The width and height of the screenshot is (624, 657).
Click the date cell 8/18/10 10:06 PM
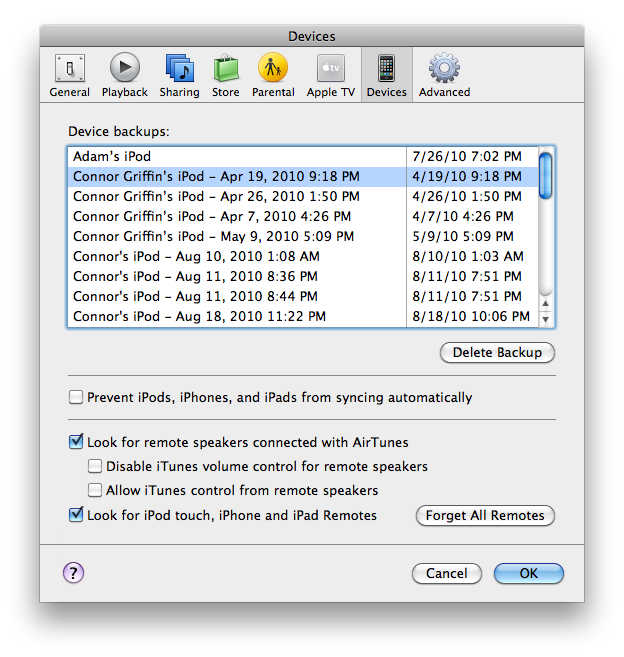click(x=471, y=316)
